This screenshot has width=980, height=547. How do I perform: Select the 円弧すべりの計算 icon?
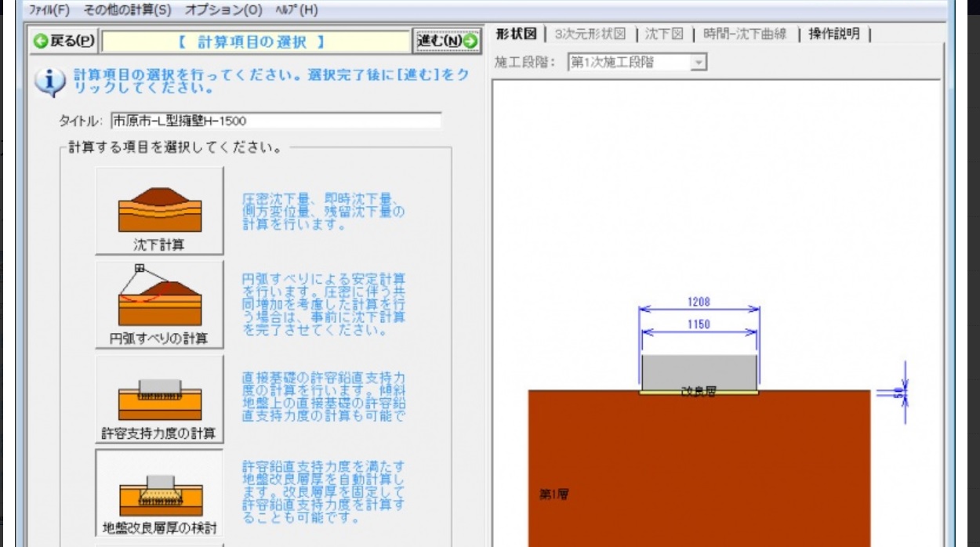pos(159,302)
